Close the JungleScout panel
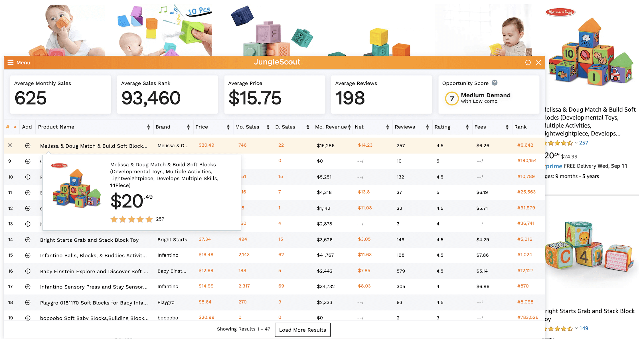This screenshot has height=339, width=644. (538, 62)
